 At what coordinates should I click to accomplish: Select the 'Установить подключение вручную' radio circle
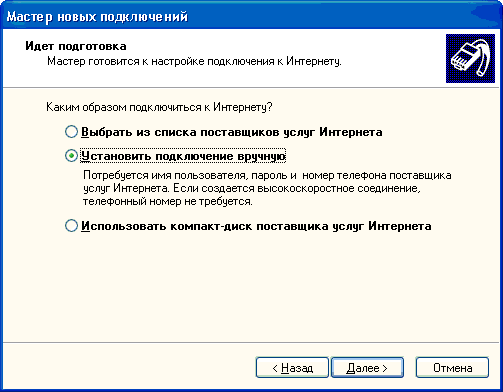click(71, 156)
